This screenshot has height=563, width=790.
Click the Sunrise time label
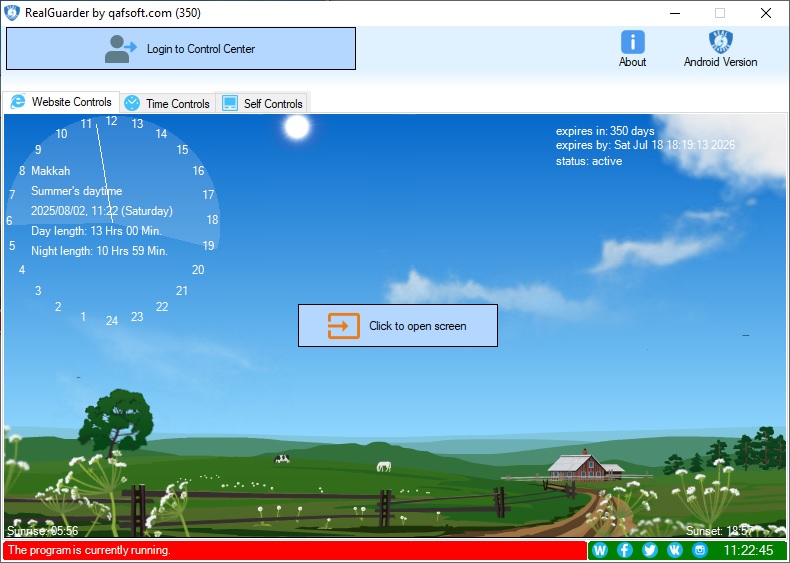(x=42, y=531)
